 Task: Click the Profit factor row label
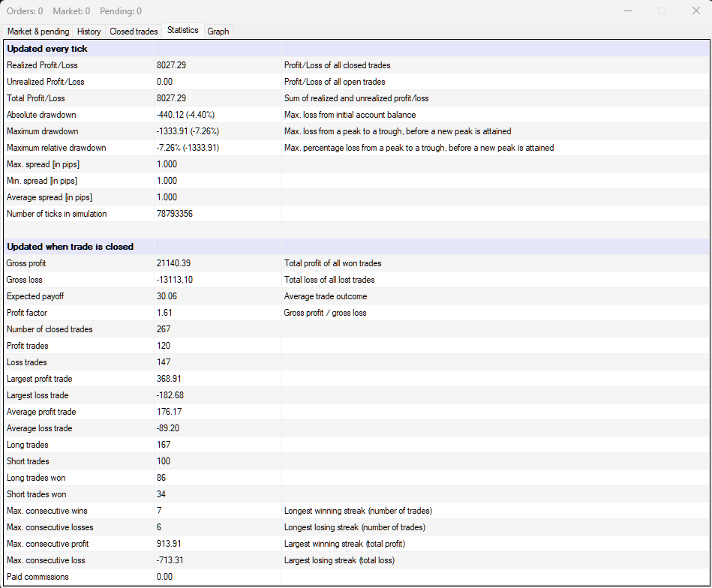[27, 313]
